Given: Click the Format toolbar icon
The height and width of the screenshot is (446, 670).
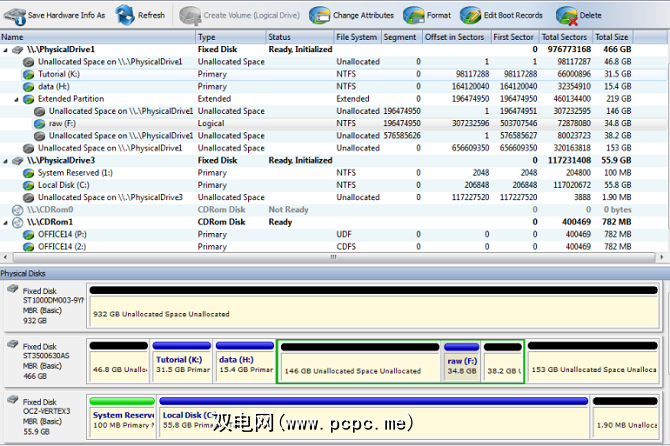Looking at the screenshot, I should click(413, 15).
